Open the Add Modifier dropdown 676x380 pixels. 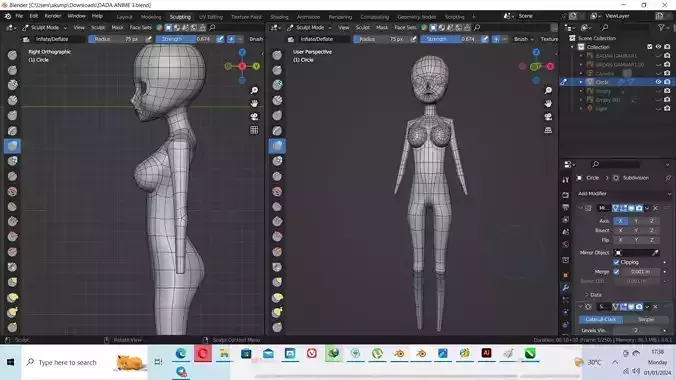tap(624, 194)
